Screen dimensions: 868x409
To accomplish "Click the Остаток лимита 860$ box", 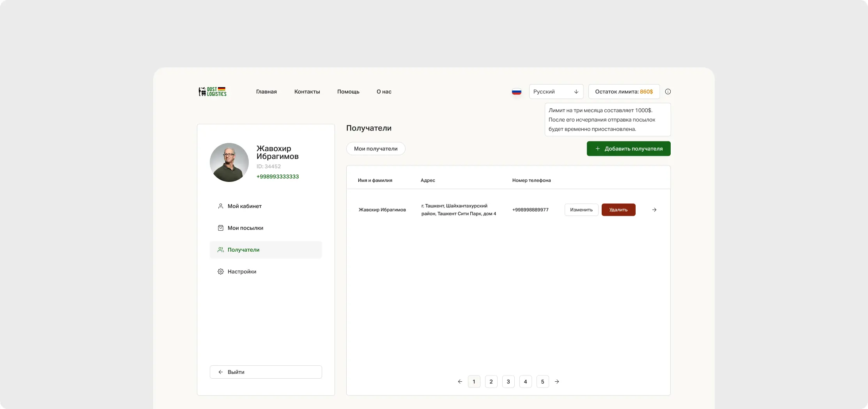I will pyautogui.click(x=624, y=92).
